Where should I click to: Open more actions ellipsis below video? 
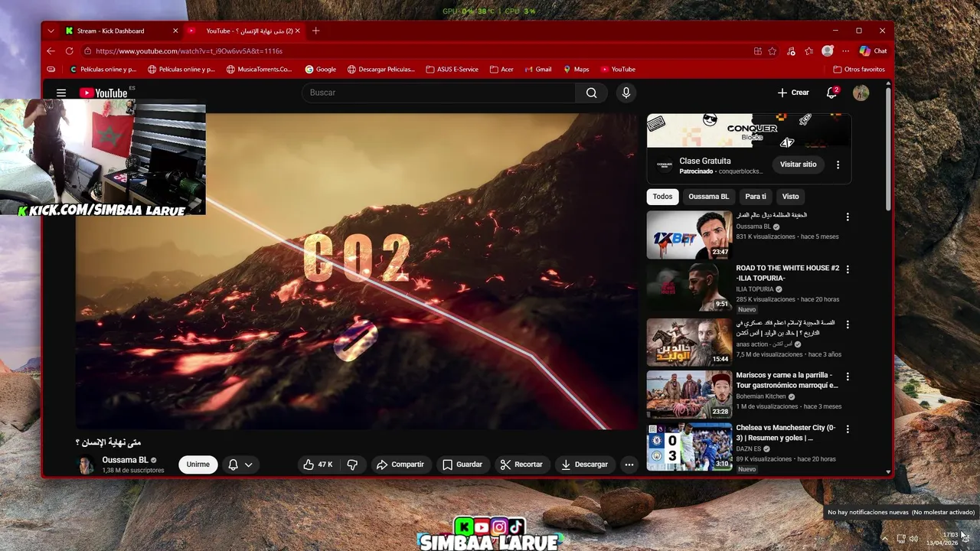pos(629,465)
